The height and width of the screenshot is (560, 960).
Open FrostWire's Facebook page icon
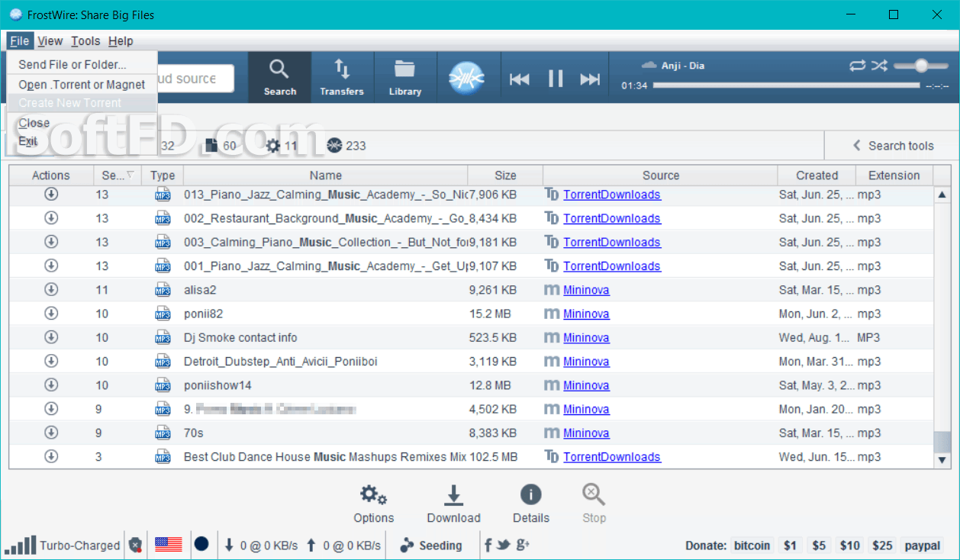[488, 545]
